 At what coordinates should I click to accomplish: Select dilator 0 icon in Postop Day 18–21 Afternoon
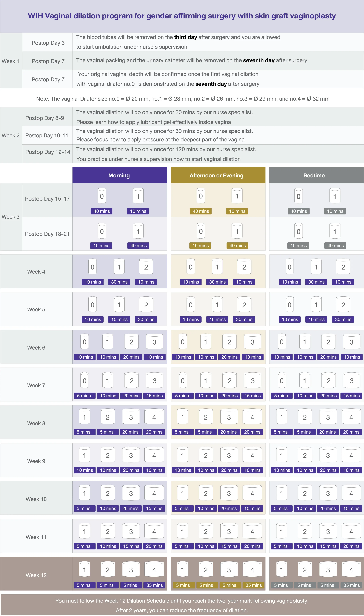pyautogui.click(x=201, y=231)
